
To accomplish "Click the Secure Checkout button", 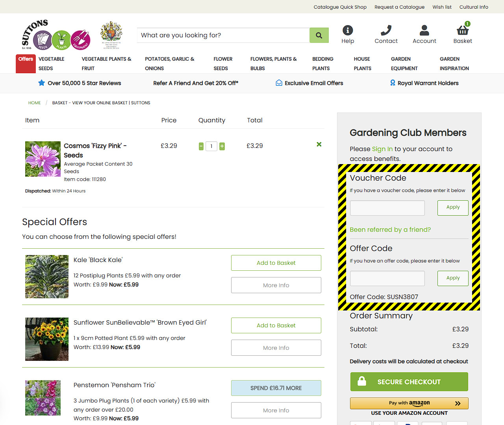I will click(409, 382).
